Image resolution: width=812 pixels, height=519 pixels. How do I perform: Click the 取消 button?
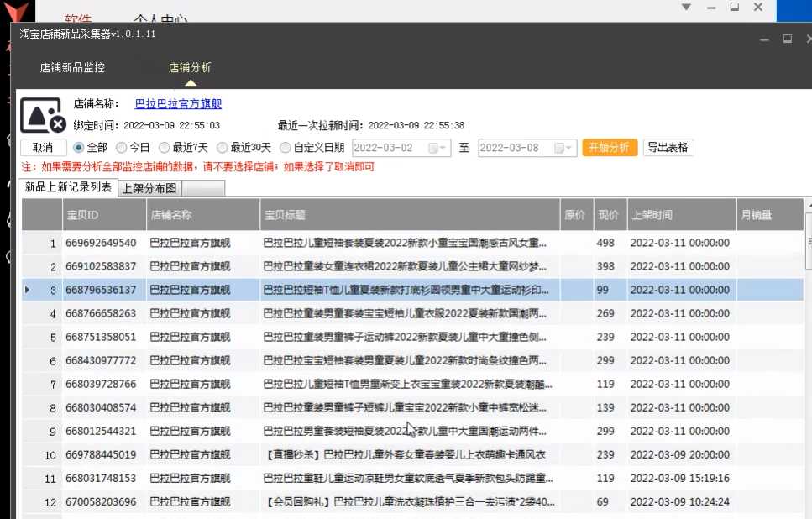point(43,148)
